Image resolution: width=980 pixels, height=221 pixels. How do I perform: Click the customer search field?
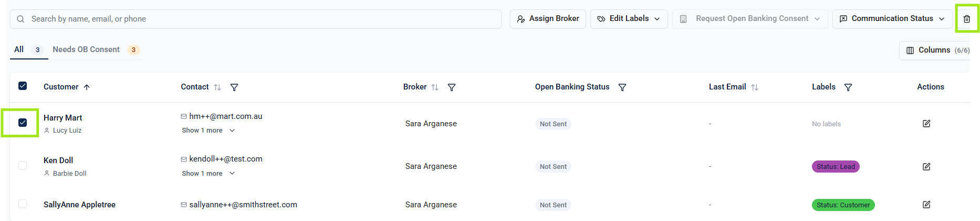tap(257, 19)
